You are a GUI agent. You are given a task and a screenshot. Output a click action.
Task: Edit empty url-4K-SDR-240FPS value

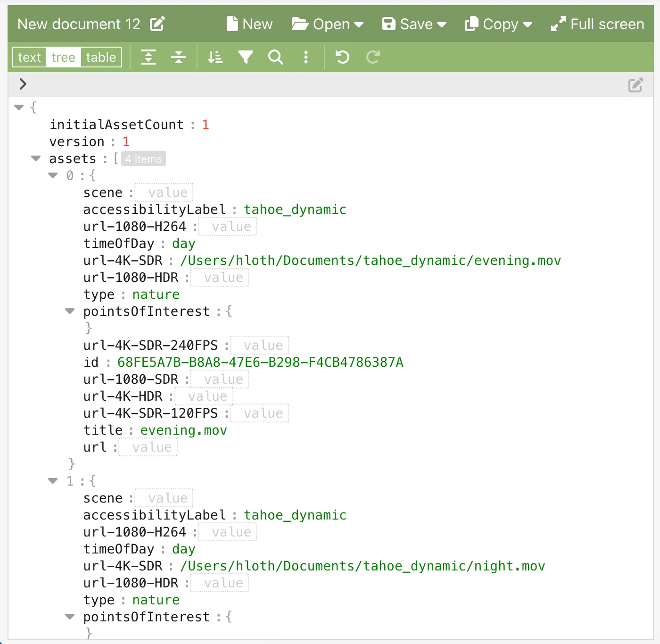pyautogui.click(x=260, y=345)
